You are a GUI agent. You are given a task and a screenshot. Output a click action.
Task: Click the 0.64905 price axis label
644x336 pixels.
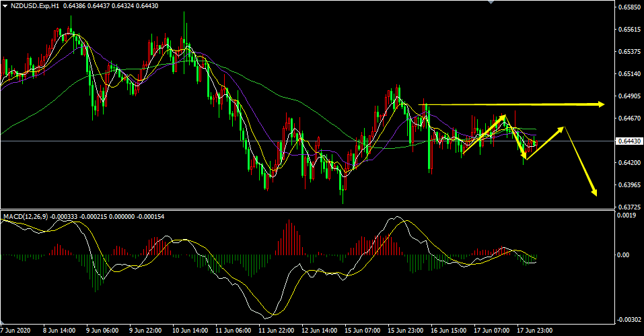coord(628,96)
